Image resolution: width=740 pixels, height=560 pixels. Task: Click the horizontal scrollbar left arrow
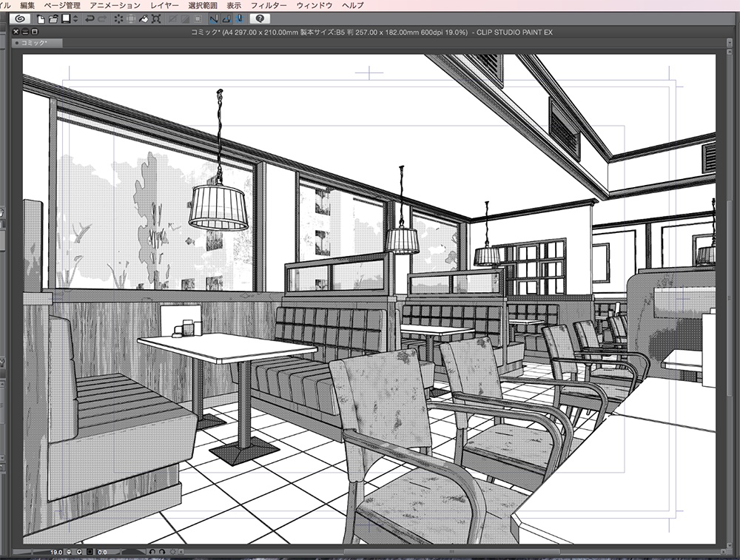[x=181, y=552]
